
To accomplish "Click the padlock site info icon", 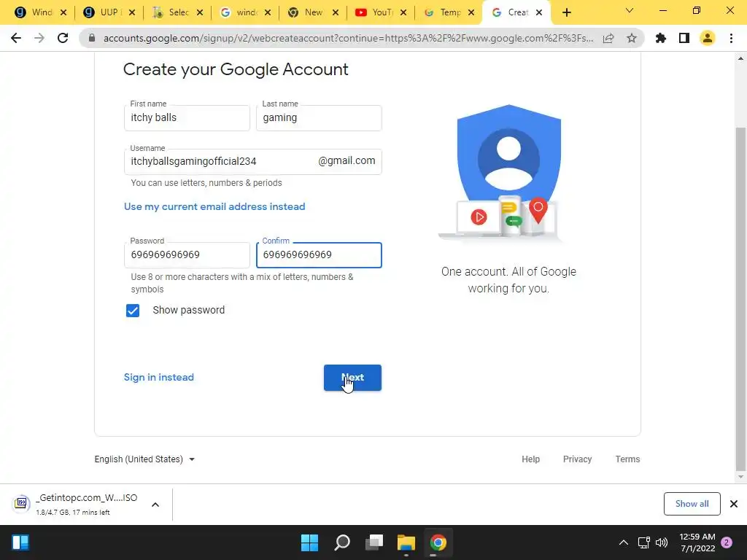I will coord(92,38).
